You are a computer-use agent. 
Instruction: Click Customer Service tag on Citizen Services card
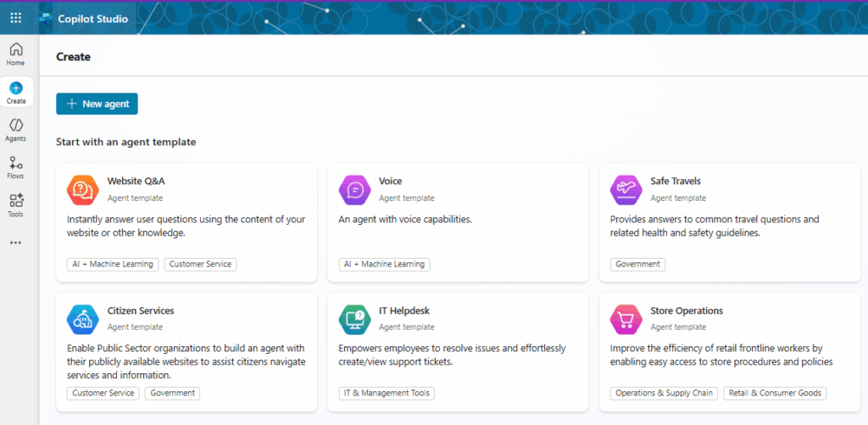pyautogui.click(x=103, y=393)
